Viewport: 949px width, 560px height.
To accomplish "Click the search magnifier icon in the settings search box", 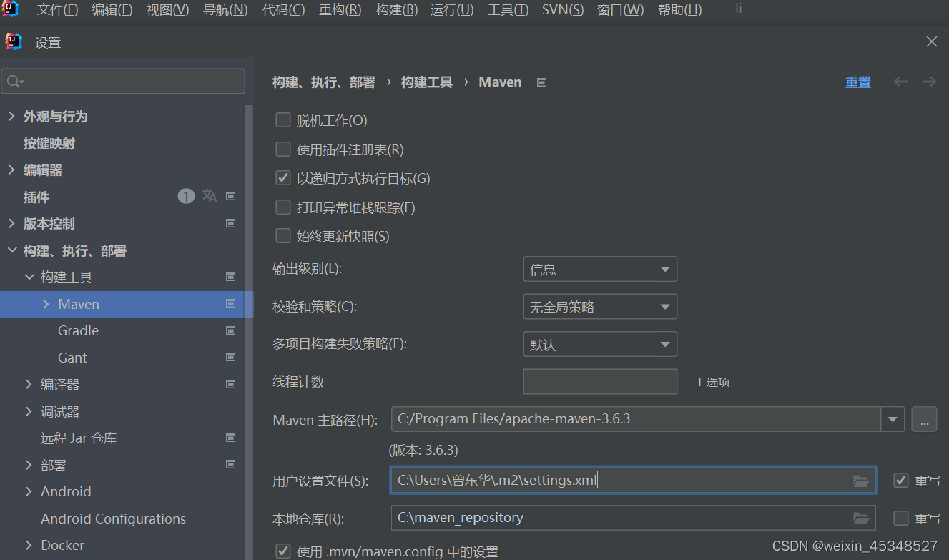I will pos(15,82).
